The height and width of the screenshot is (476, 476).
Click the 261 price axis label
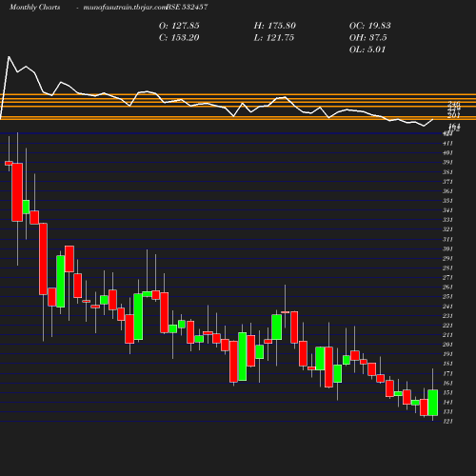pos(447,288)
